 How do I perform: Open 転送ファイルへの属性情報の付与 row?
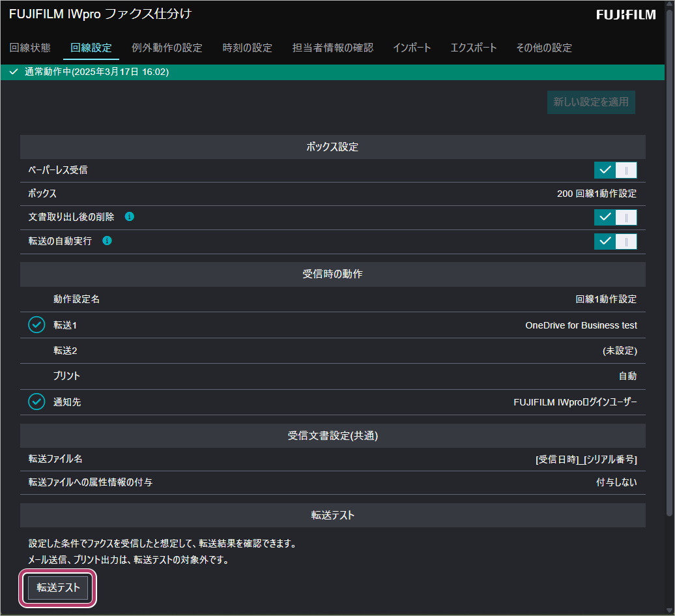(333, 482)
